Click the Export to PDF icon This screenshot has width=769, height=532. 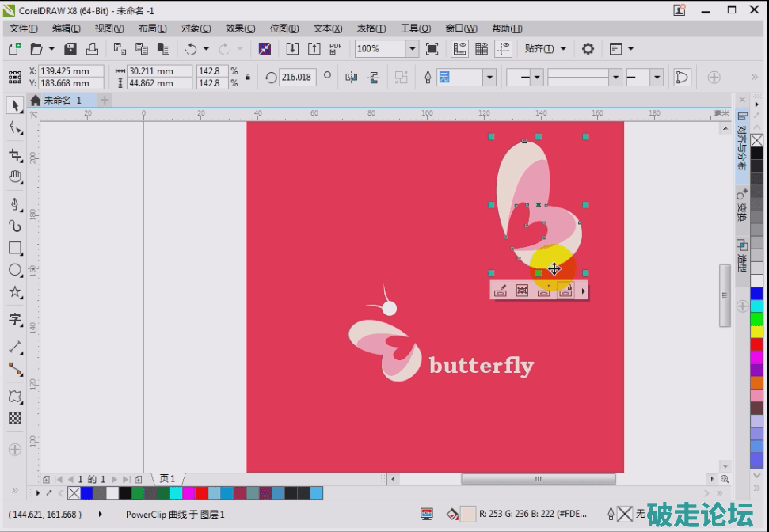click(336, 49)
